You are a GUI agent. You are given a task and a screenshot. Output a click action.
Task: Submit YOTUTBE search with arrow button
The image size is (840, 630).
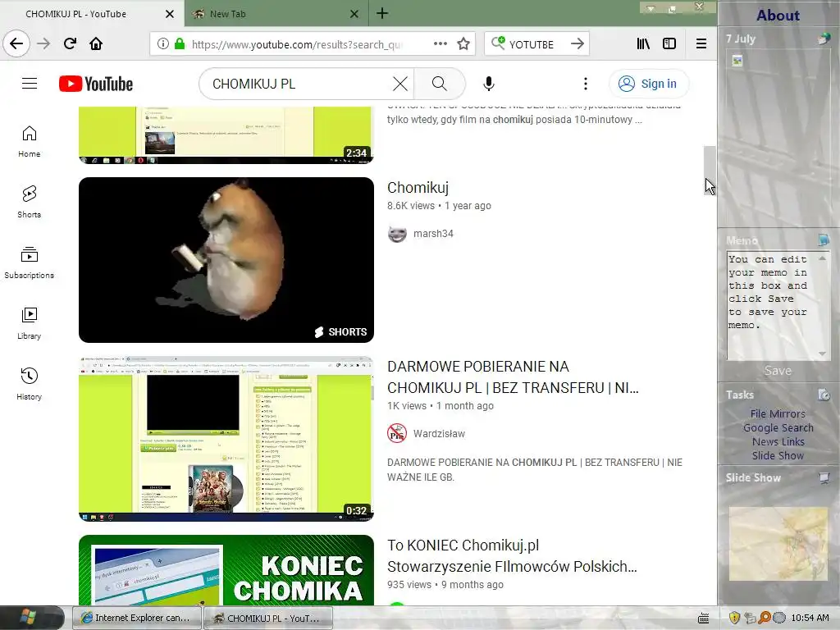click(x=577, y=43)
